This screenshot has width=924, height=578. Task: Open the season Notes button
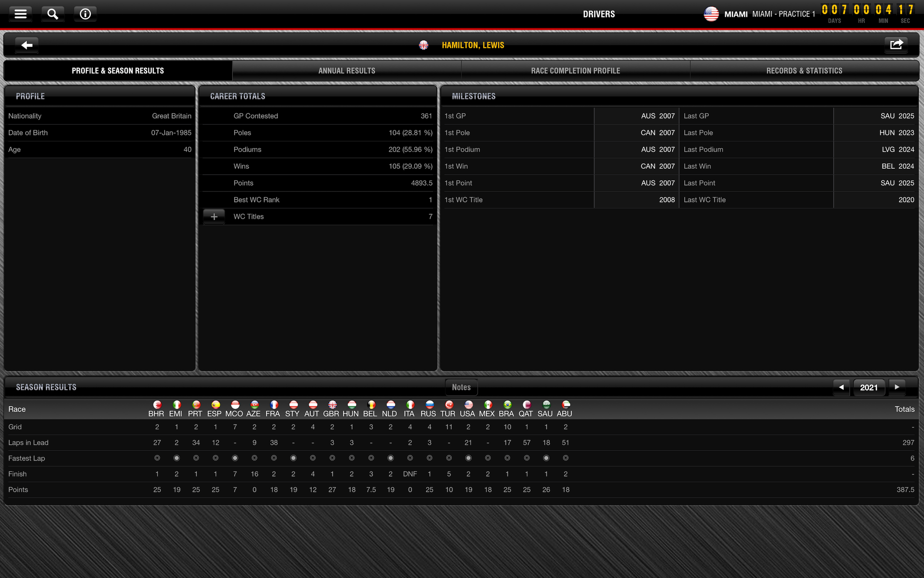tap(461, 387)
